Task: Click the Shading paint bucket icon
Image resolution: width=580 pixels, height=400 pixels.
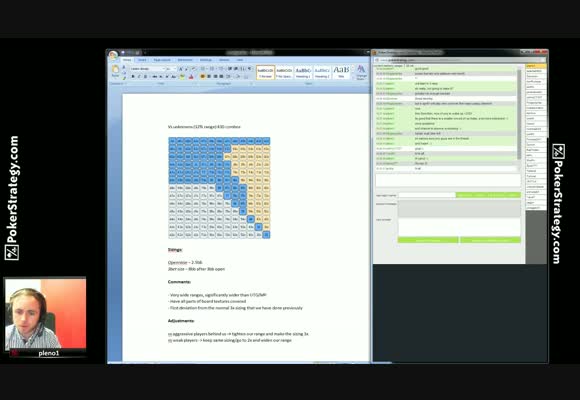Action: tap(238, 77)
